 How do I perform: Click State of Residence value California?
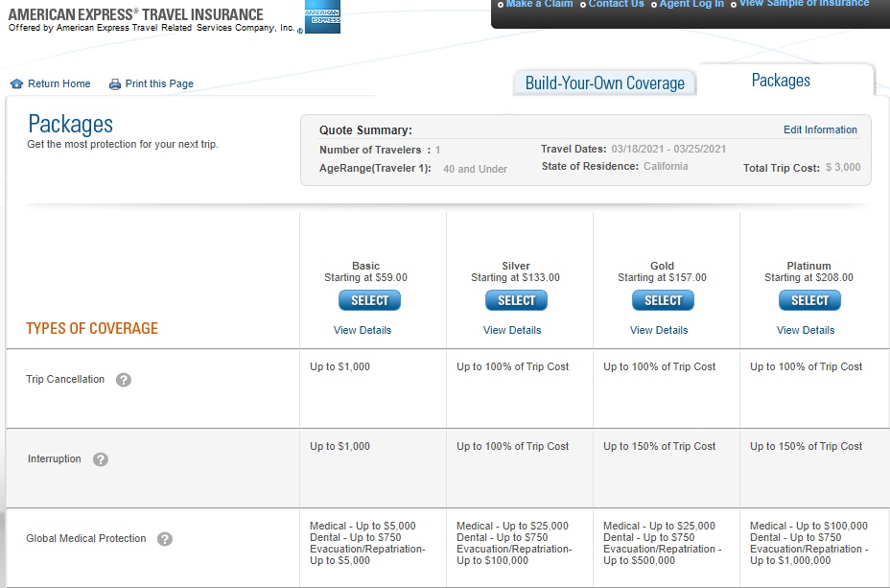point(666,166)
